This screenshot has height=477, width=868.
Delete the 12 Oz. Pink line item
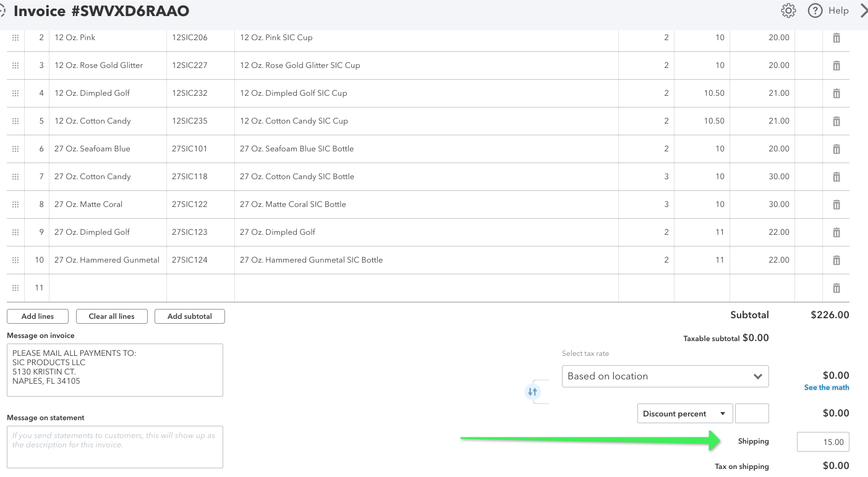pos(836,38)
